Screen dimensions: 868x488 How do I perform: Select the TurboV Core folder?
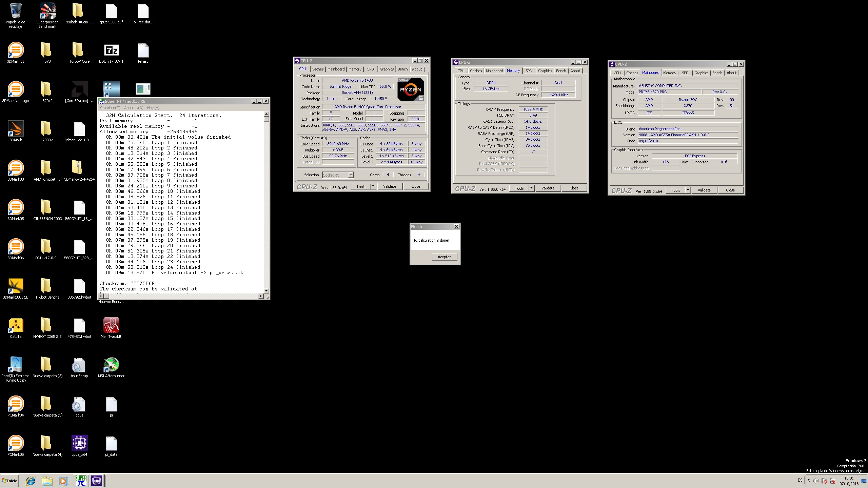[79, 53]
